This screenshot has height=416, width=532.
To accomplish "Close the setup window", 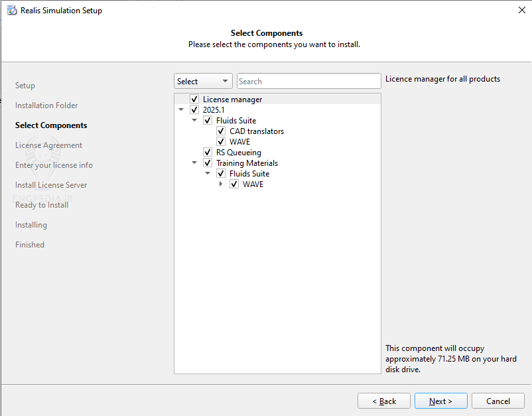I will click(521, 11).
